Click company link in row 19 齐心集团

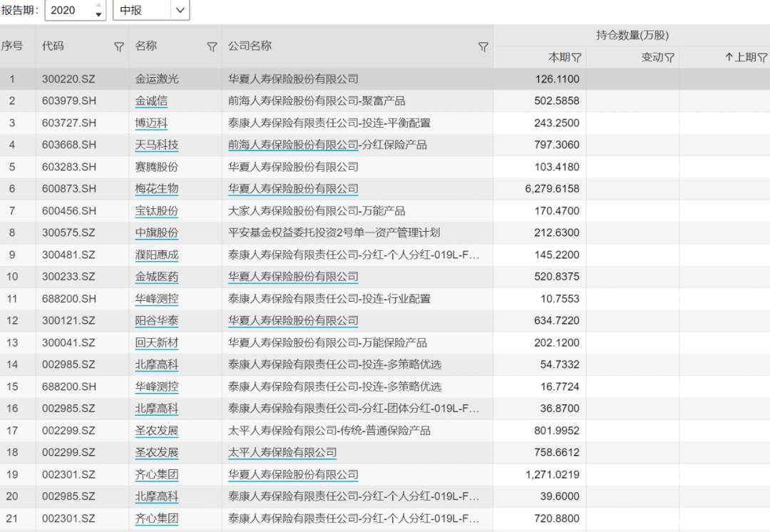click(x=293, y=474)
